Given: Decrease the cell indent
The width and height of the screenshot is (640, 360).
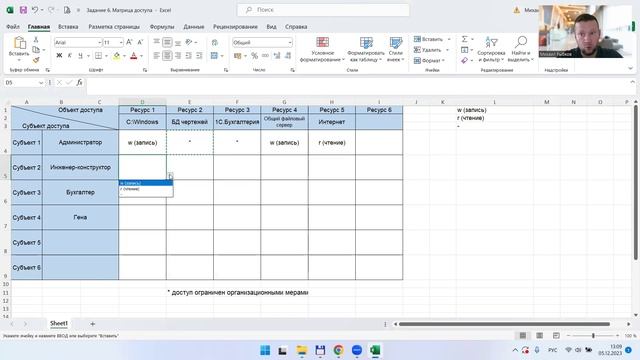Looking at the screenshot, I should [x=189, y=56].
